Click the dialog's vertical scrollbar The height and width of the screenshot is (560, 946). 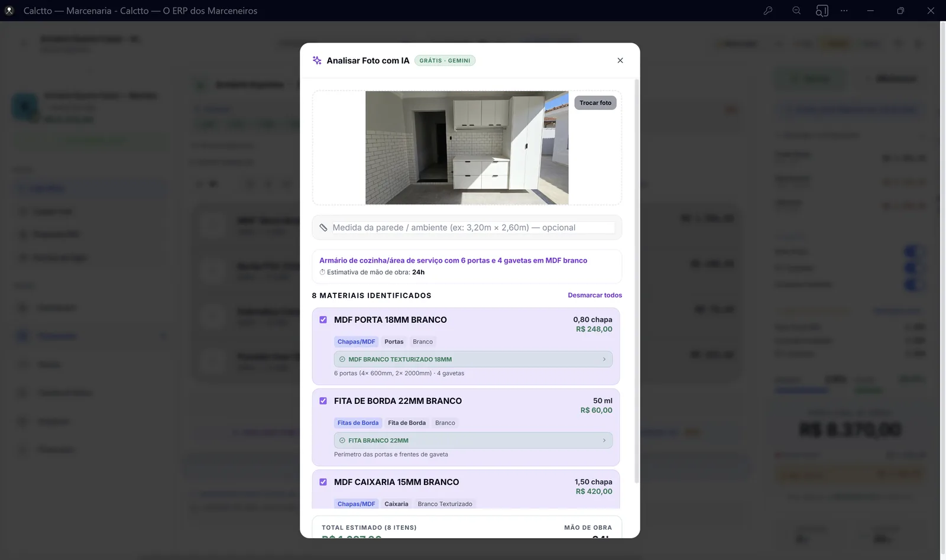(637, 281)
